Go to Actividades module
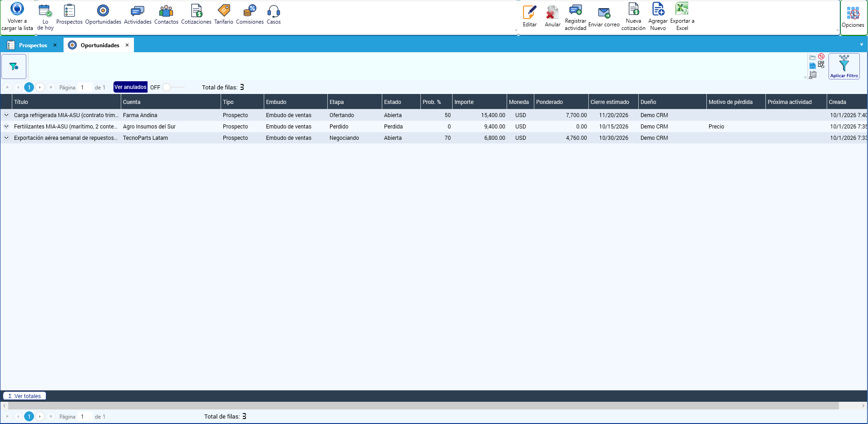The width and height of the screenshot is (868, 424). click(x=138, y=15)
